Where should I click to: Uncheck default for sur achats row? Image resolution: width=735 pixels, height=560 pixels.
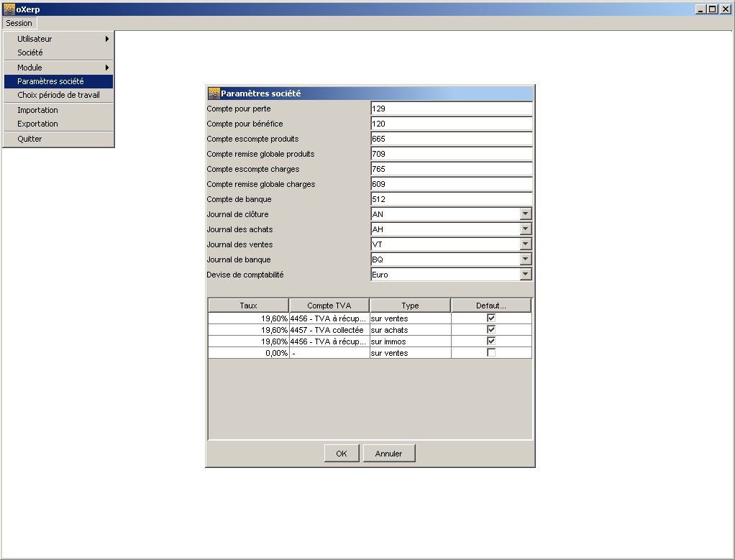[x=491, y=329]
